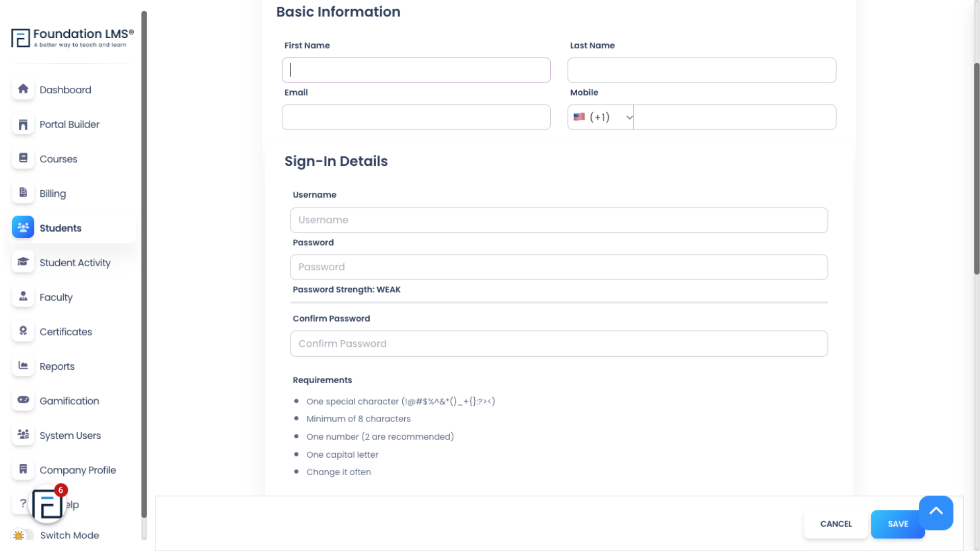Select System Users menu item
Viewport: 980px width, 551px height.
click(70, 435)
